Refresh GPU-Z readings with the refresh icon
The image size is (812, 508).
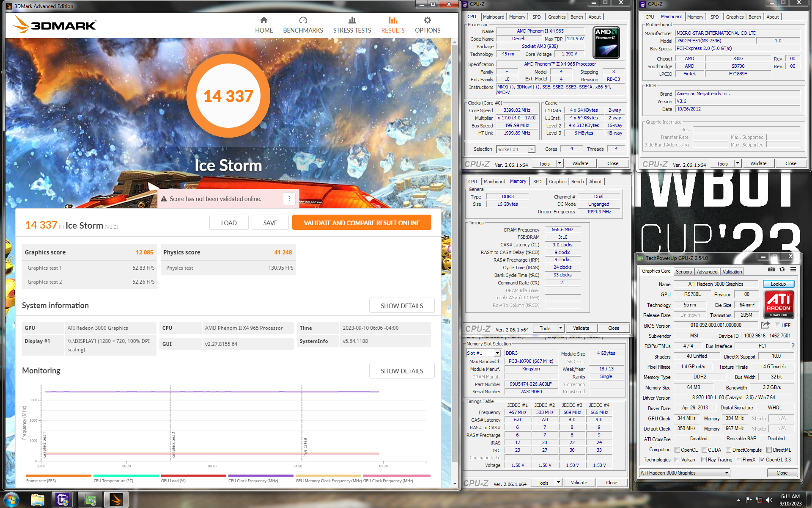tap(782, 269)
